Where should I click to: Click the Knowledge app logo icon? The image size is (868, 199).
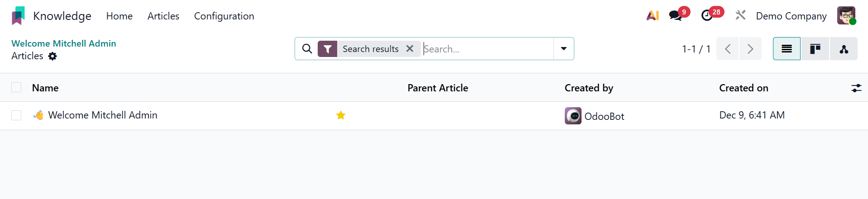click(x=18, y=16)
